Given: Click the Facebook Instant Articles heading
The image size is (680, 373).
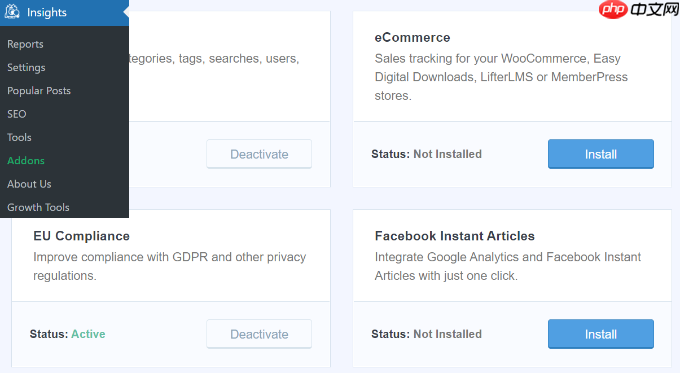Looking at the screenshot, I should point(454,236).
